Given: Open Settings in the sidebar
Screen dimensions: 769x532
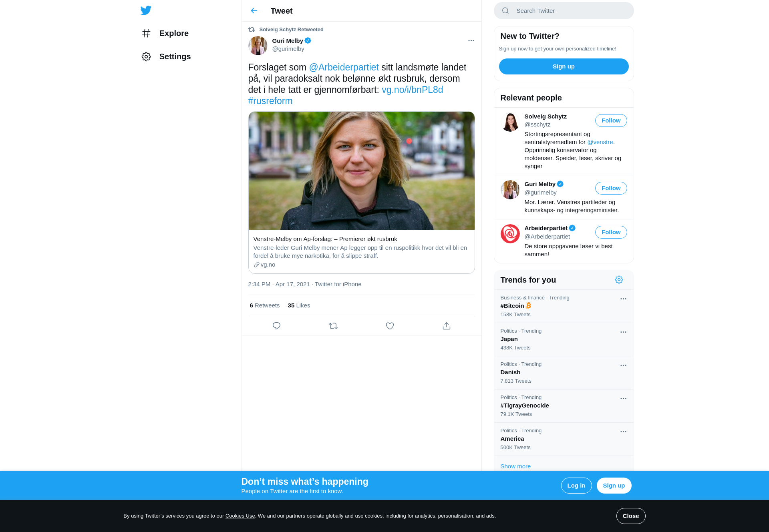Looking at the screenshot, I should [x=166, y=56].
